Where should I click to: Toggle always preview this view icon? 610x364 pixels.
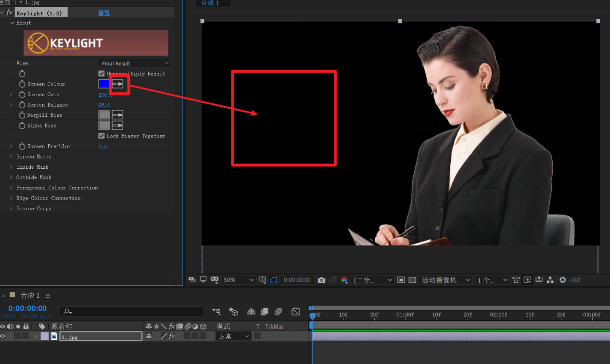point(191,280)
